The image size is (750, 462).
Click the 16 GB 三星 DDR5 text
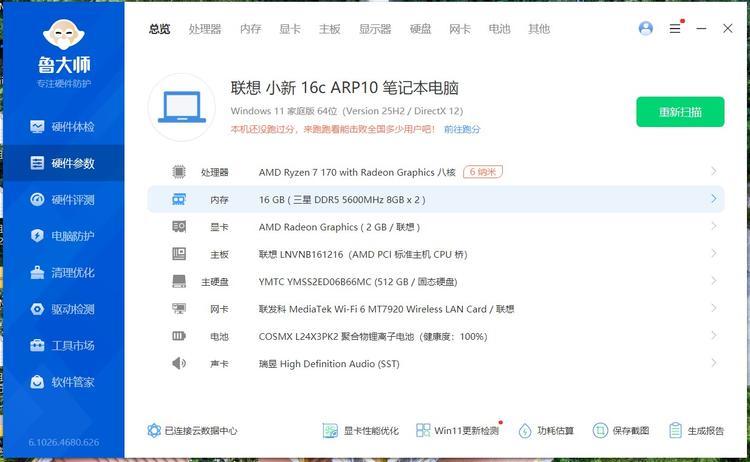click(342, 199)
